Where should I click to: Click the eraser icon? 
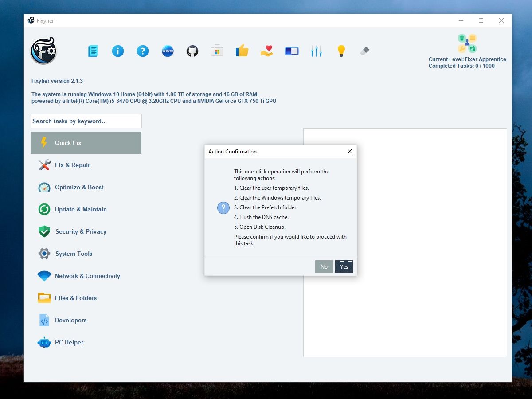click(365, 51)
